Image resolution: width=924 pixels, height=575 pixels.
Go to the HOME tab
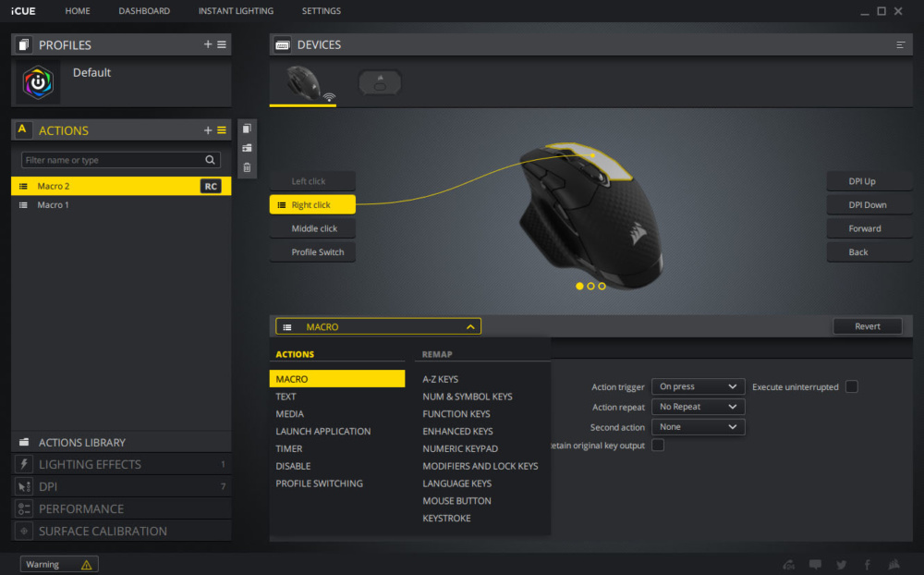coord(78,10)
